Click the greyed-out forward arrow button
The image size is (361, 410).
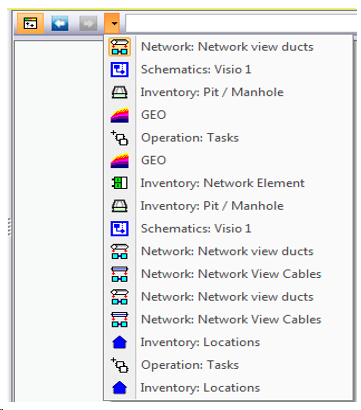[x=88, y=24]
